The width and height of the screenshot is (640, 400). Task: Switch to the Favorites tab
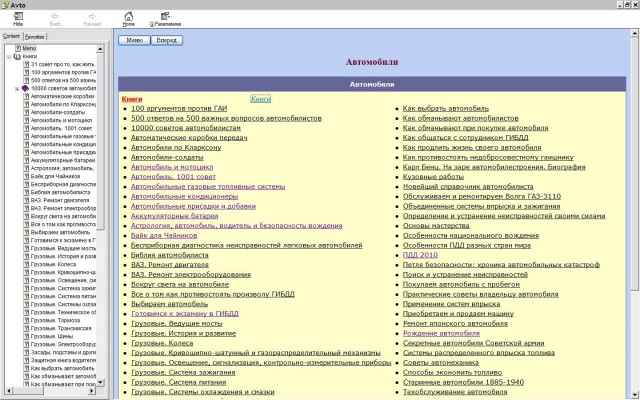click(35, 36)
